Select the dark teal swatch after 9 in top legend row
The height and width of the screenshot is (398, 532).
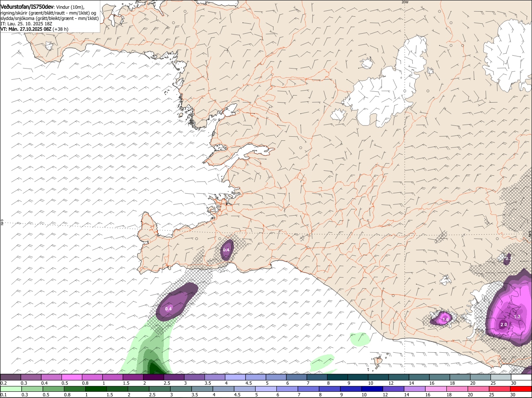[x=357, y=377]
